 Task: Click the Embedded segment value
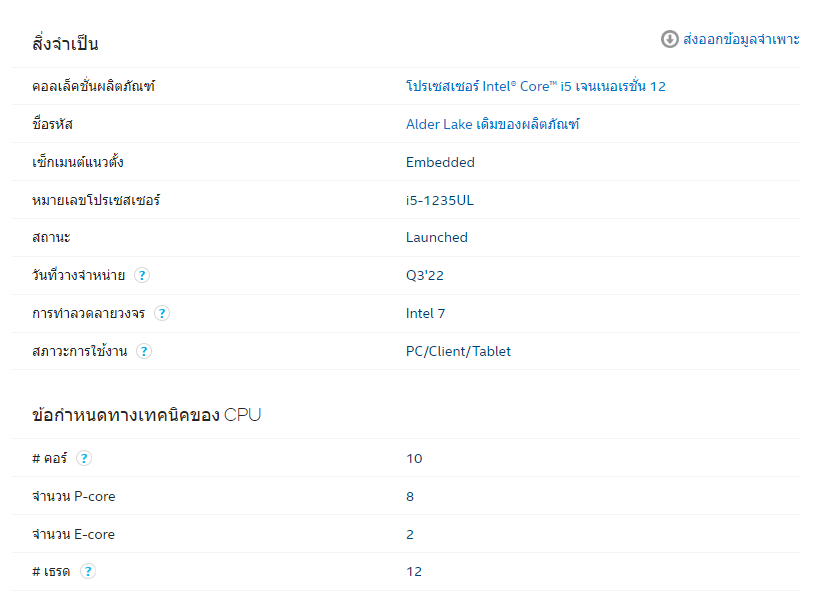440,163
